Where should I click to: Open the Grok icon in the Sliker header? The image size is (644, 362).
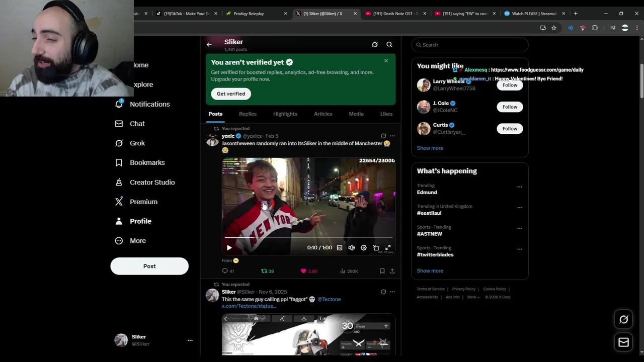[x=375, y=45]
